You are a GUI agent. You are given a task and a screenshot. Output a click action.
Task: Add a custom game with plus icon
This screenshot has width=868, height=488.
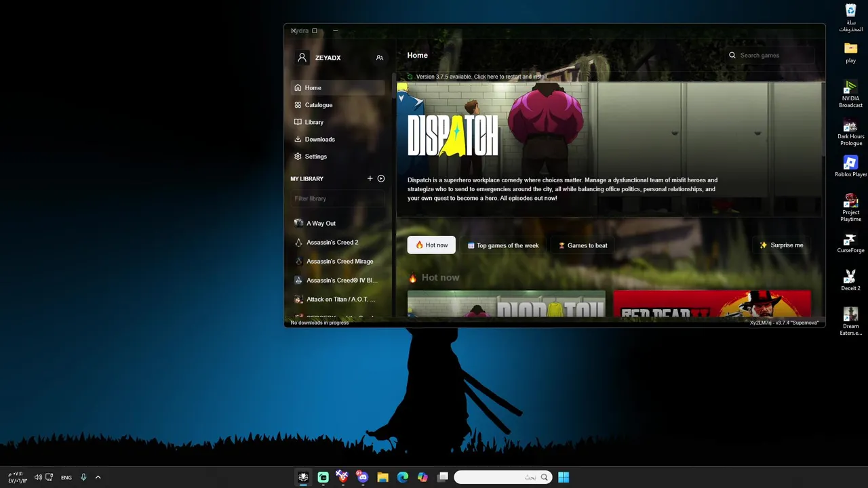(370, 178)
